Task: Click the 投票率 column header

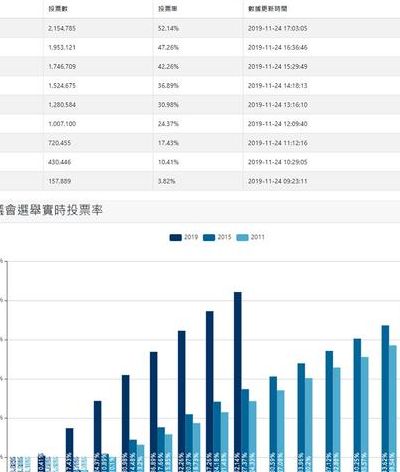Action: coord(167,9)
